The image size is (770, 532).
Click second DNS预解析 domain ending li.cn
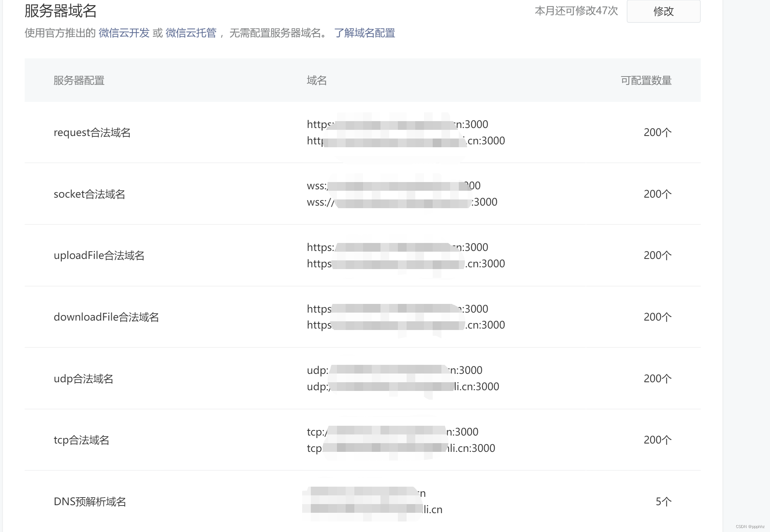[x=372, y=510]
